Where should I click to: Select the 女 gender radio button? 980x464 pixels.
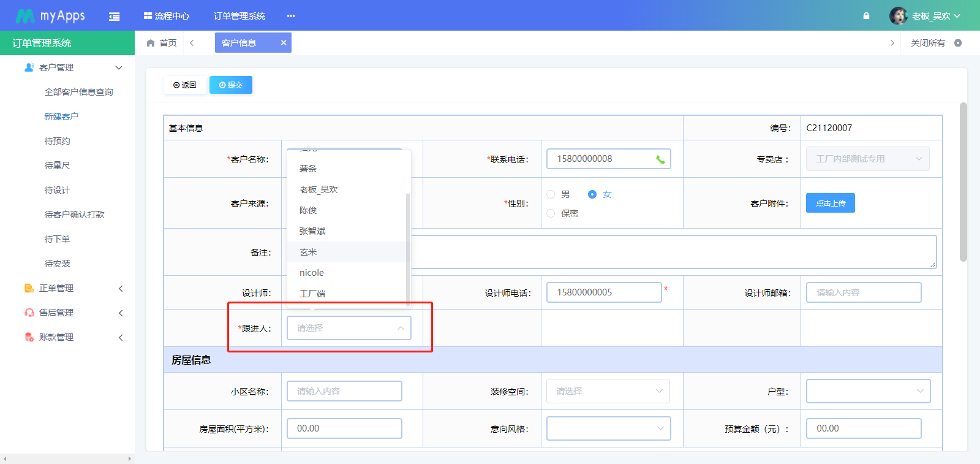[592, 194]
